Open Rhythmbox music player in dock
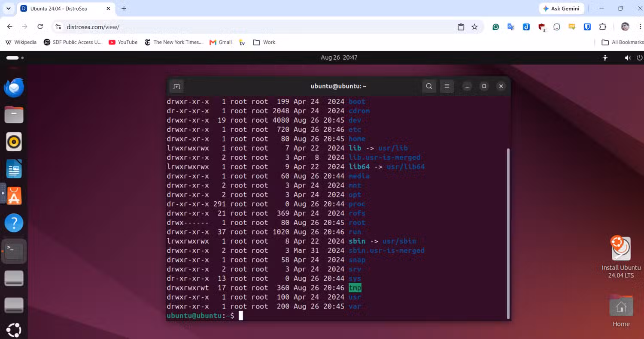 (x=14, y=142)
